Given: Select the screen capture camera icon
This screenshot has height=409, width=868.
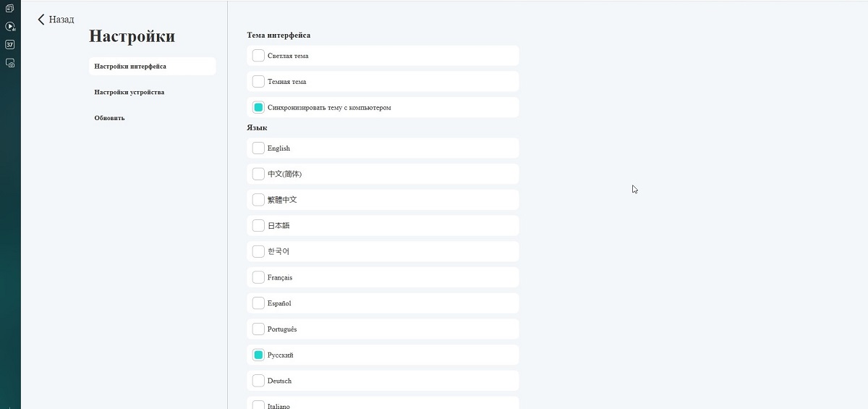Looking at the screenshot, I should [x=10, y=63].
